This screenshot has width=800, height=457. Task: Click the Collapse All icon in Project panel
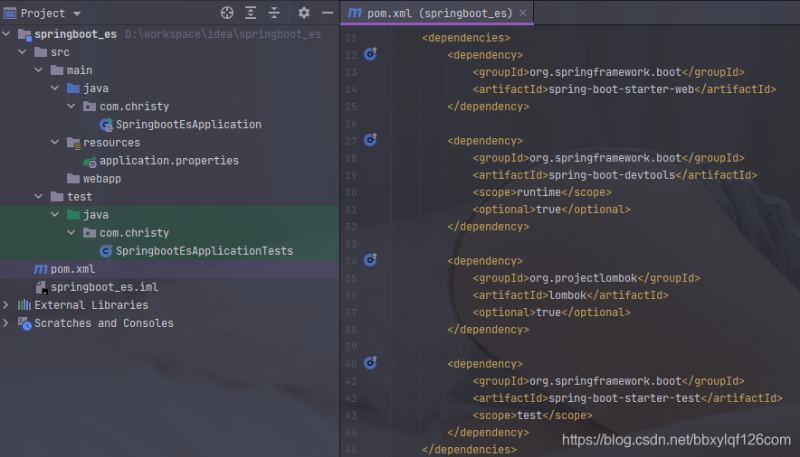pos(273,13)
